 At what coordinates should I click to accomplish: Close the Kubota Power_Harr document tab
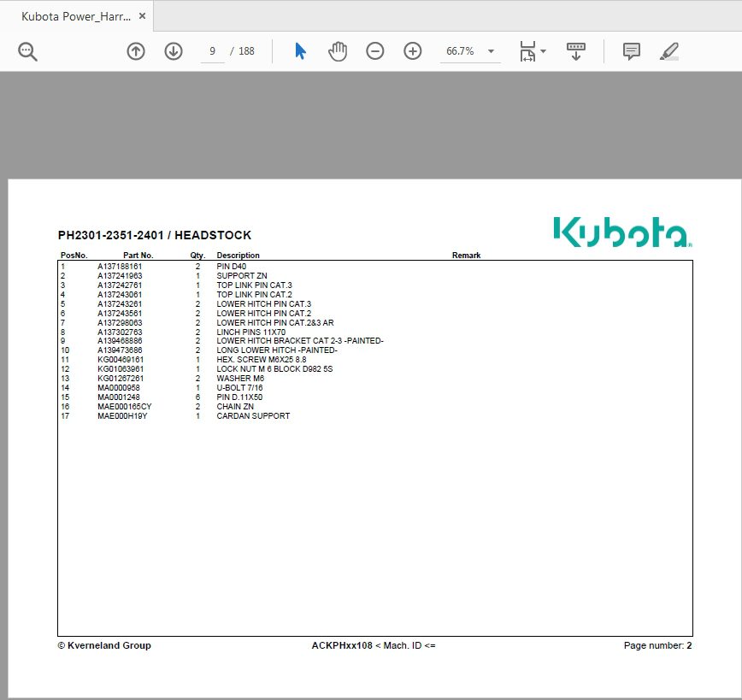(x=142, y=15)
